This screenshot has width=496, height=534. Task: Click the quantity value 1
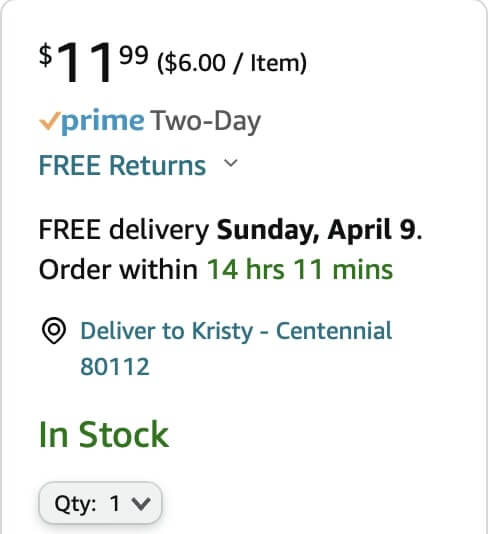pyautogui.click(x=115, y=504)
